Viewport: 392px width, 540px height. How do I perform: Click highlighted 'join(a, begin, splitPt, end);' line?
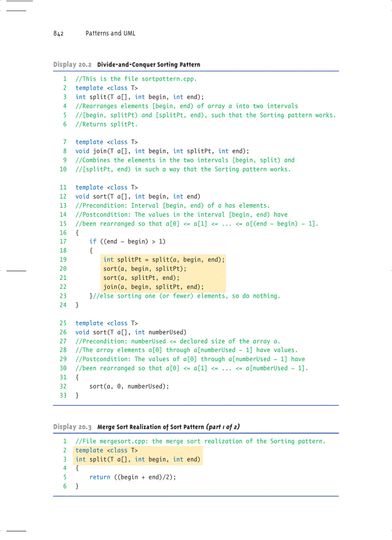(153, 287)
